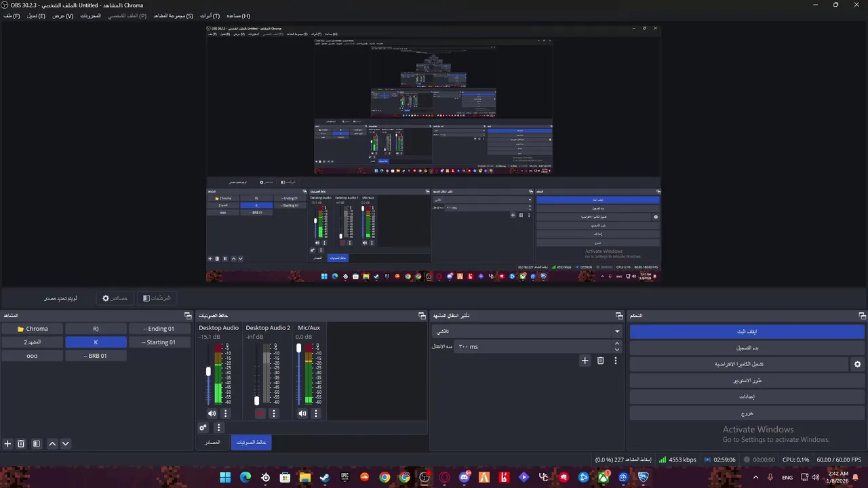Select the Chroma scene folder
This screenshot has width=868, height=488.
pyautogui.click(x=32, y=329)
